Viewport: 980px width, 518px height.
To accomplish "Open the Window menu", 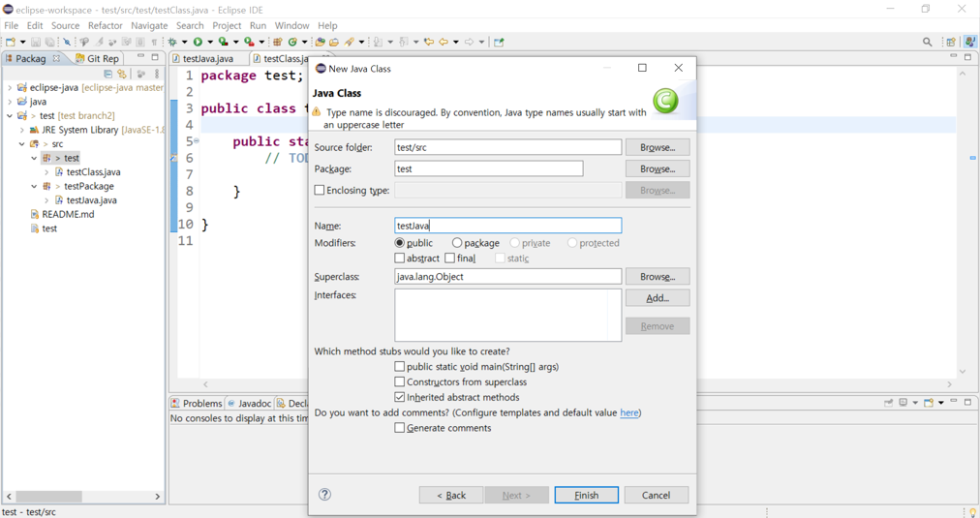I will [x=291, y=25].
